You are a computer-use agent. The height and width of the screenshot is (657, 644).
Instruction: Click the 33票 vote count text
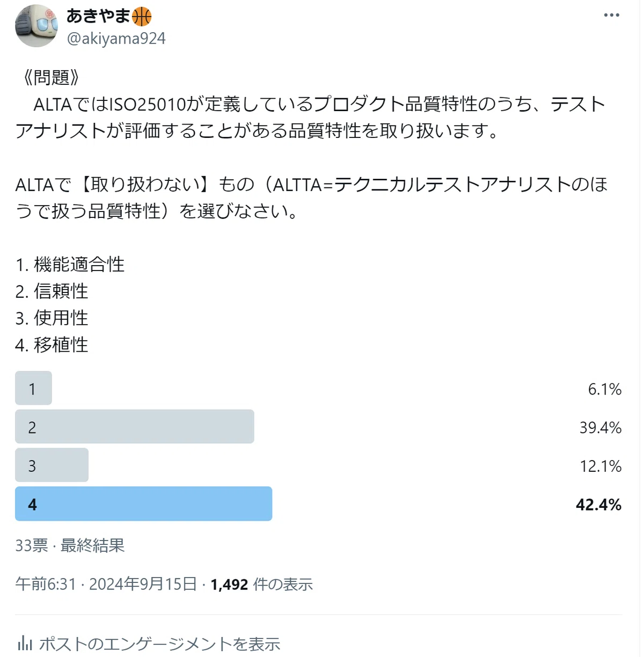32,545
